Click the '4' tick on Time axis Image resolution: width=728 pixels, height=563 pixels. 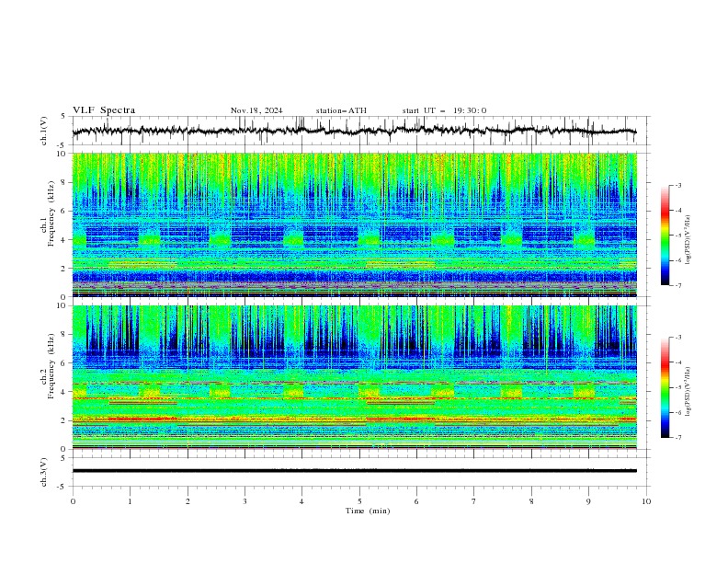click(301, 501)
